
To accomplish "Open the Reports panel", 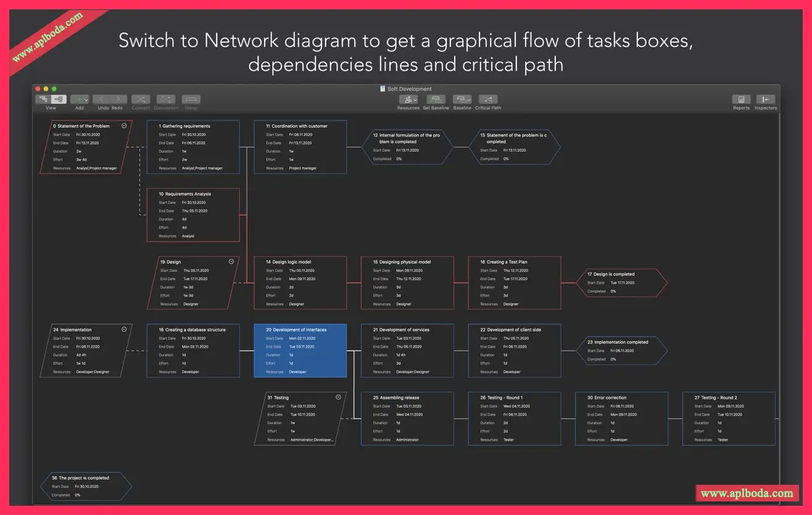I will point(741,99).
